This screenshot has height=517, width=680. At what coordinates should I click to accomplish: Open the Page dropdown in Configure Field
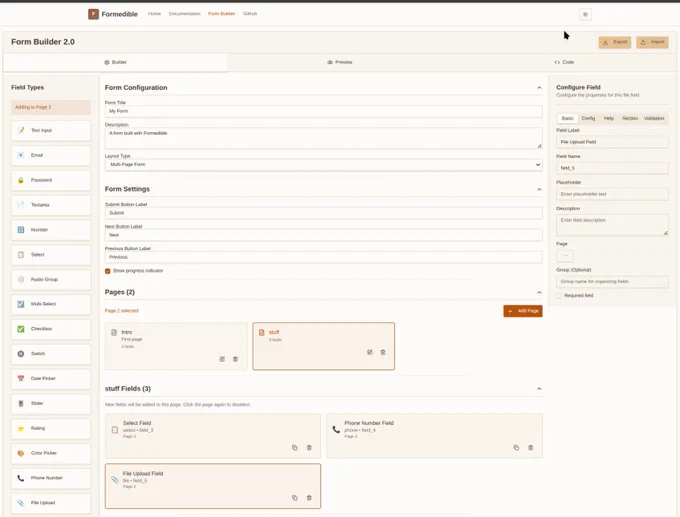(x=565, y=256)
